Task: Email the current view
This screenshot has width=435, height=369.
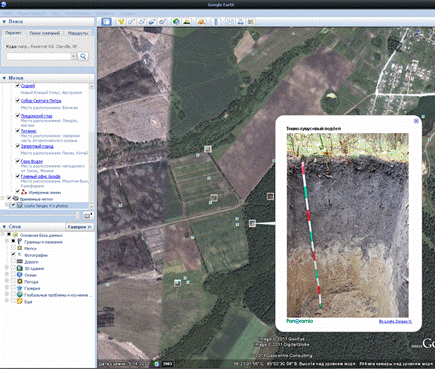Action: [x=230, y=22]
